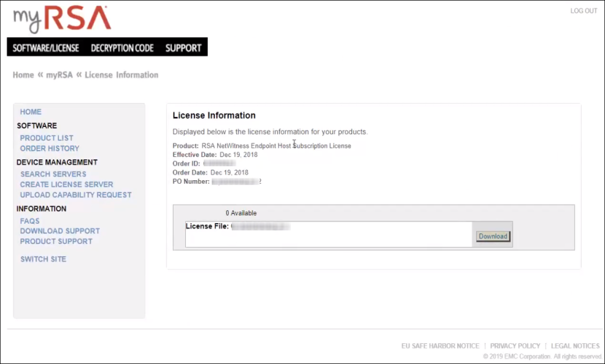This screenshot has height=364, width=605.
Task: View ORDER HISTORY in the sidebar
Action: [x=50, y=148]
